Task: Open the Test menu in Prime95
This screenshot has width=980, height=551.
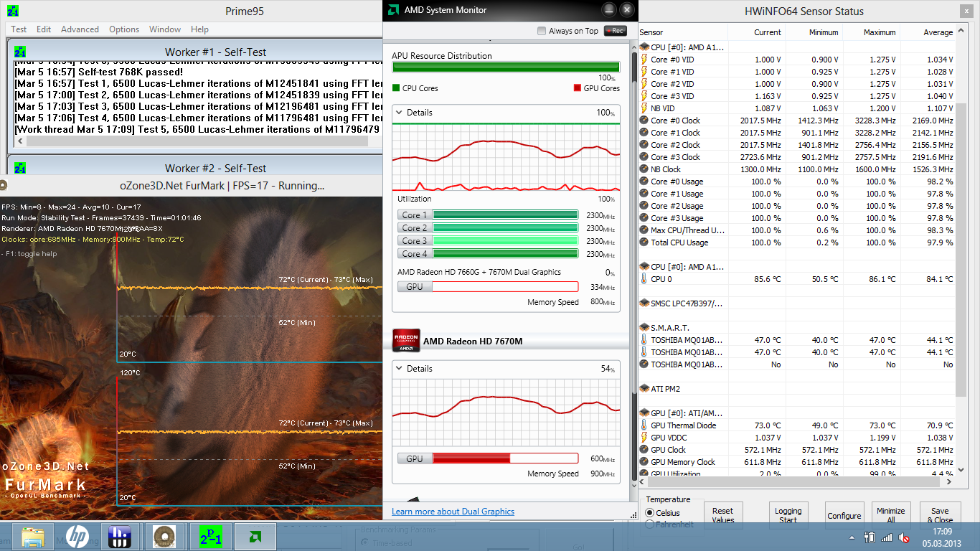Action: point(19,29)
